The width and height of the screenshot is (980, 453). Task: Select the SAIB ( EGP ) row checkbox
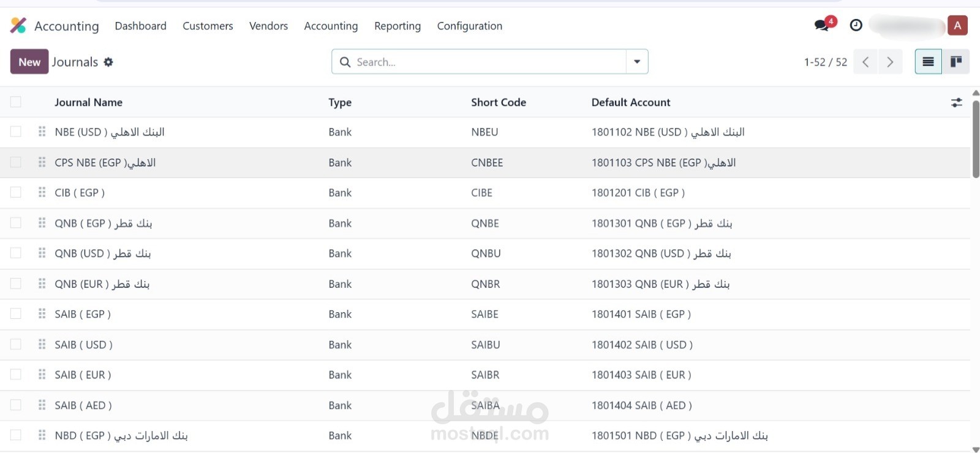(16, 314)
